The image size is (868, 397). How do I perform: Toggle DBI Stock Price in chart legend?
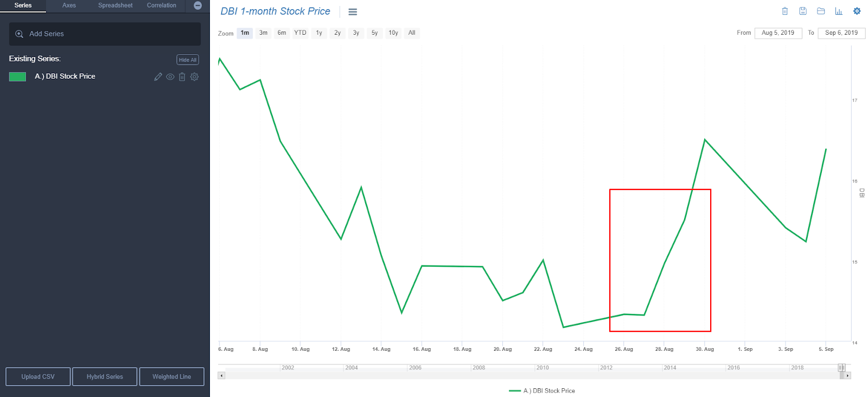point(542,390)
